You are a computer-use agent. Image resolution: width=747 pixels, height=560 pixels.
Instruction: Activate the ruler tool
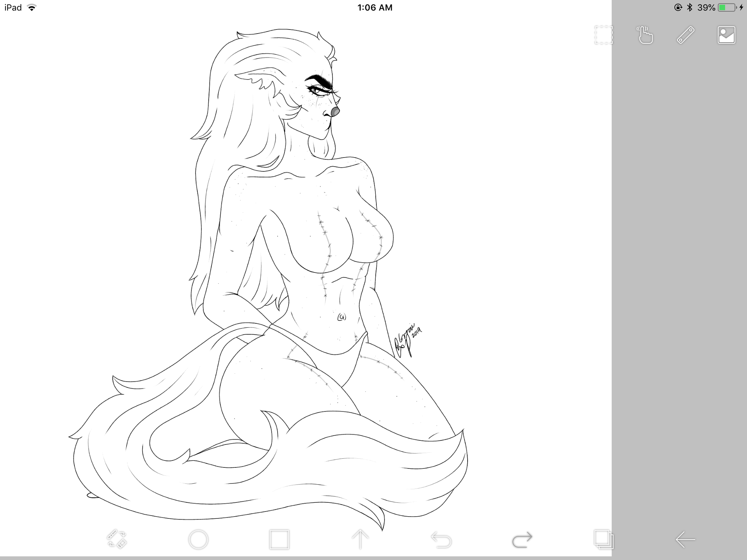click(x=686, y=35)
